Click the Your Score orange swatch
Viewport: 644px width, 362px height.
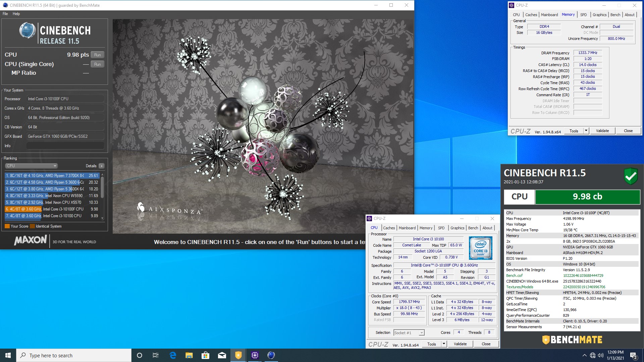click(x=7, y=226)
